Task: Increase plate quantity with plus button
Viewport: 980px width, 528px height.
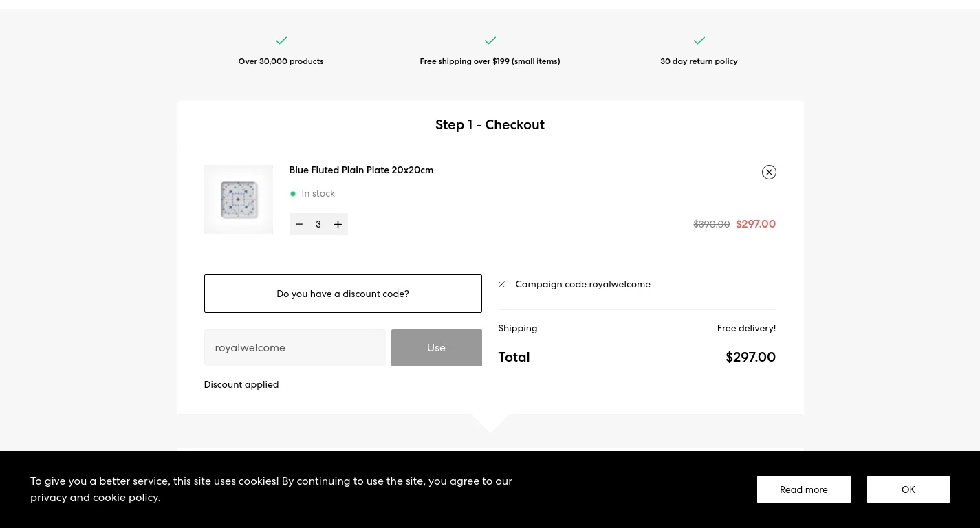Action: pyautogui.click(x=338, y=224)
